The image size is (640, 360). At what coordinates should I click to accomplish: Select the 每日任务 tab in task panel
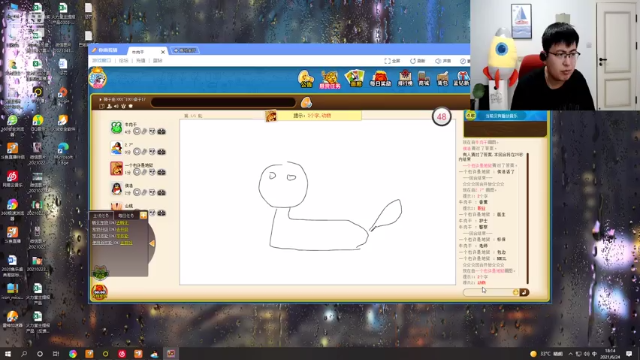126,215
